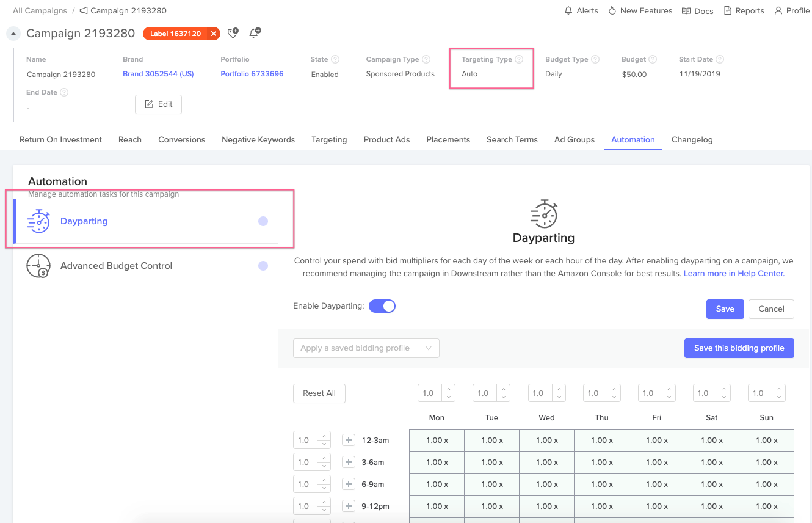This screenshot has width=812, height=523.
Task: Click the Save this bidding profile button
Action: (739, 348)
